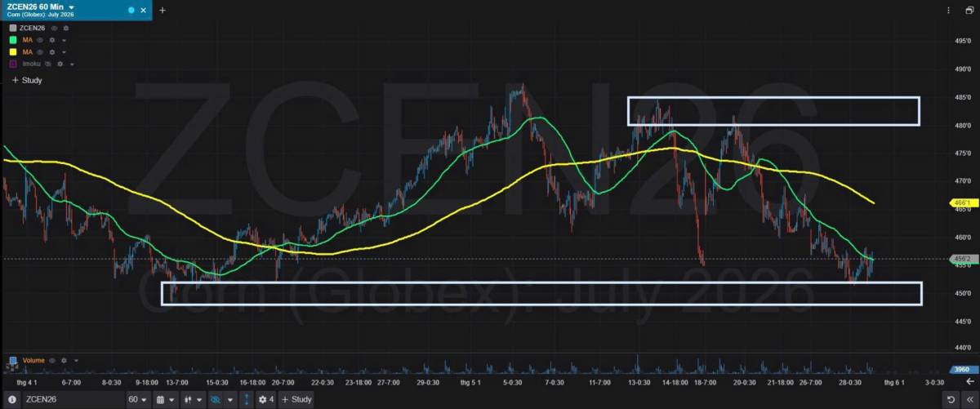
Task: Toggle visibility of the ZCEN26 series
Action: point(55,28)
